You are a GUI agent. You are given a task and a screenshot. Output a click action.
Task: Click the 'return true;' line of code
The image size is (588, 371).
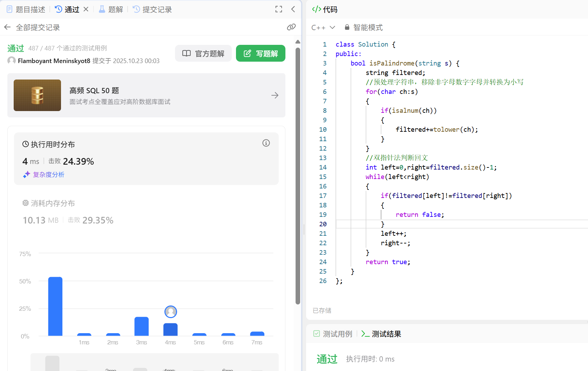tap(388, 262)
